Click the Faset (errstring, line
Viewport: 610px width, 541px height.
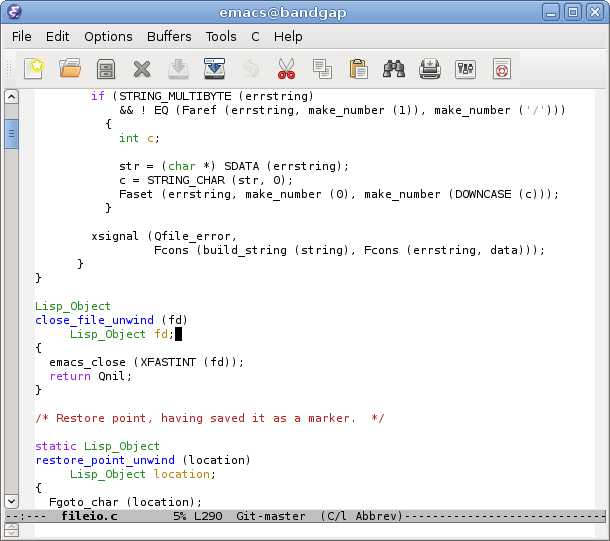click(339, 194)
